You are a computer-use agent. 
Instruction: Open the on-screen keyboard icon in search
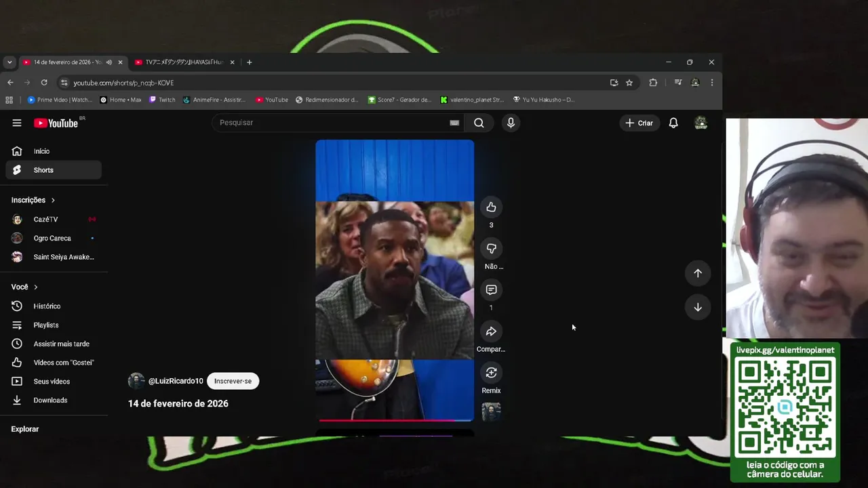pyautogui.click(x=454, y=123)
